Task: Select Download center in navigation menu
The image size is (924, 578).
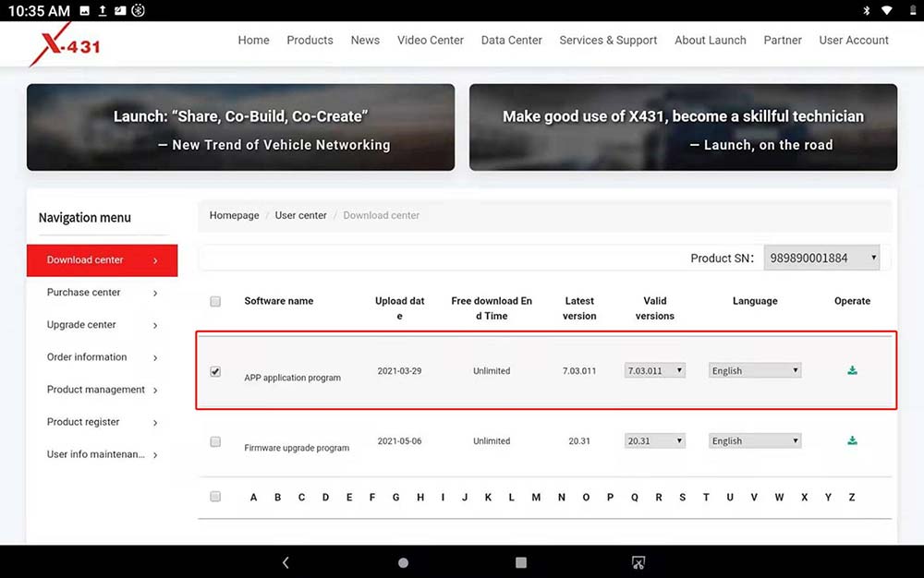Action: point(102,260)
